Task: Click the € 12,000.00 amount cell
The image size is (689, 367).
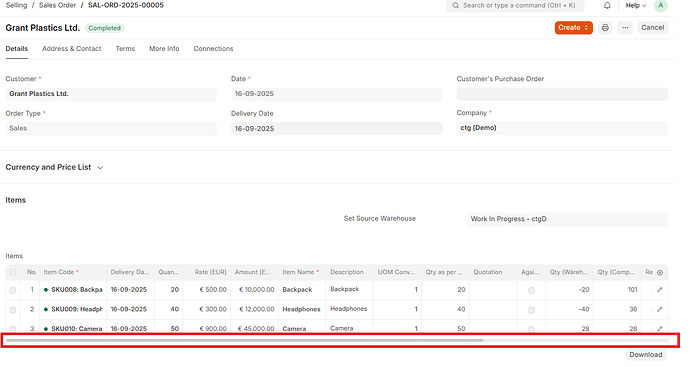Action: [x=254, y=309]
